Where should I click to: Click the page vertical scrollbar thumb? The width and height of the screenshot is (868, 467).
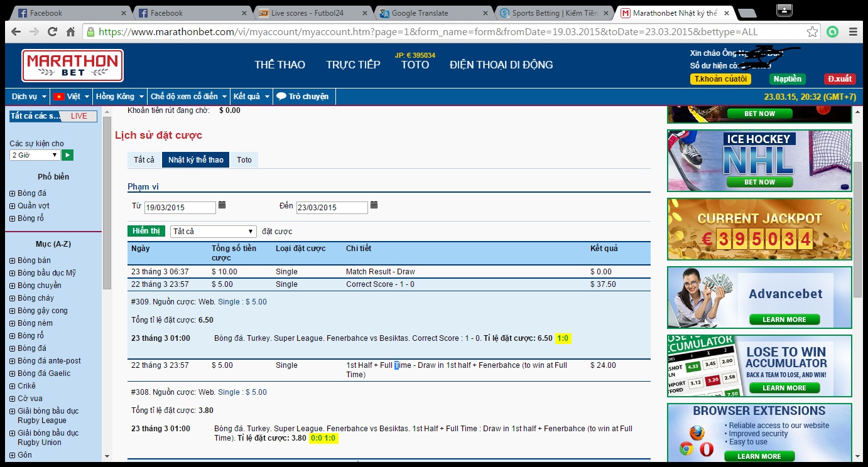858,229
